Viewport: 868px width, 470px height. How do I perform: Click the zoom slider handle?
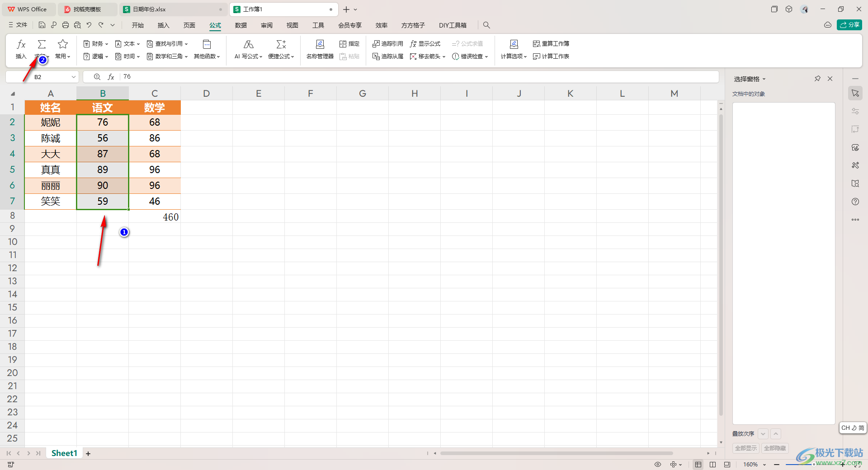pos(814,464)
